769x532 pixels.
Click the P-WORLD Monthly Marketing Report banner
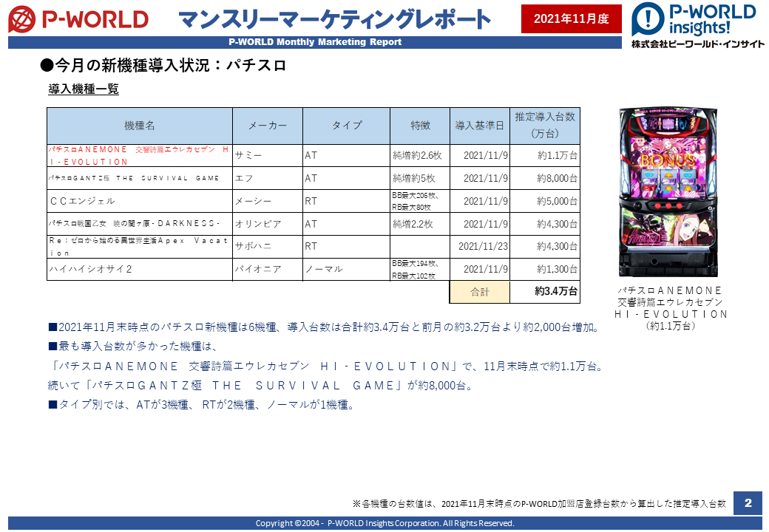315,42
